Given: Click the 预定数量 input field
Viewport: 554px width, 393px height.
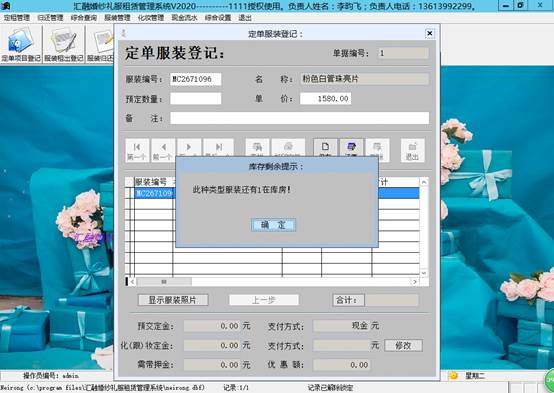Looking at the screenshot, I should (x=196, y=99).
